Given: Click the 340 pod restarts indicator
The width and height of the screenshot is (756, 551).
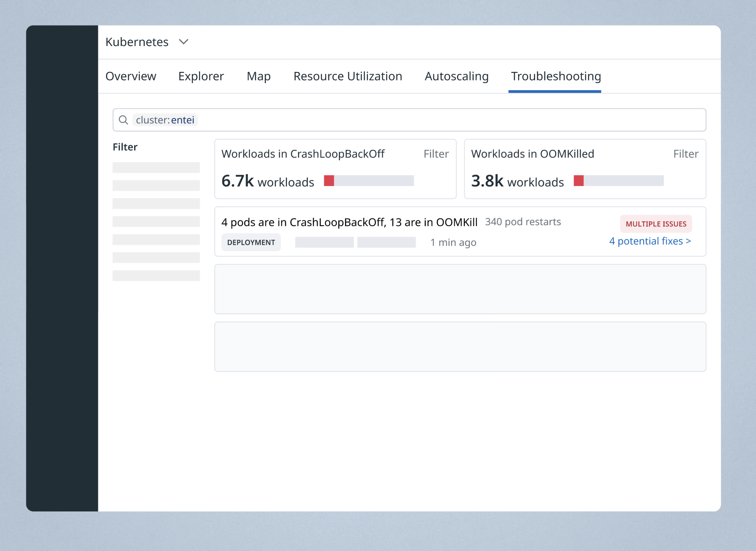Looking at the screenshot, I should (522, 221).
